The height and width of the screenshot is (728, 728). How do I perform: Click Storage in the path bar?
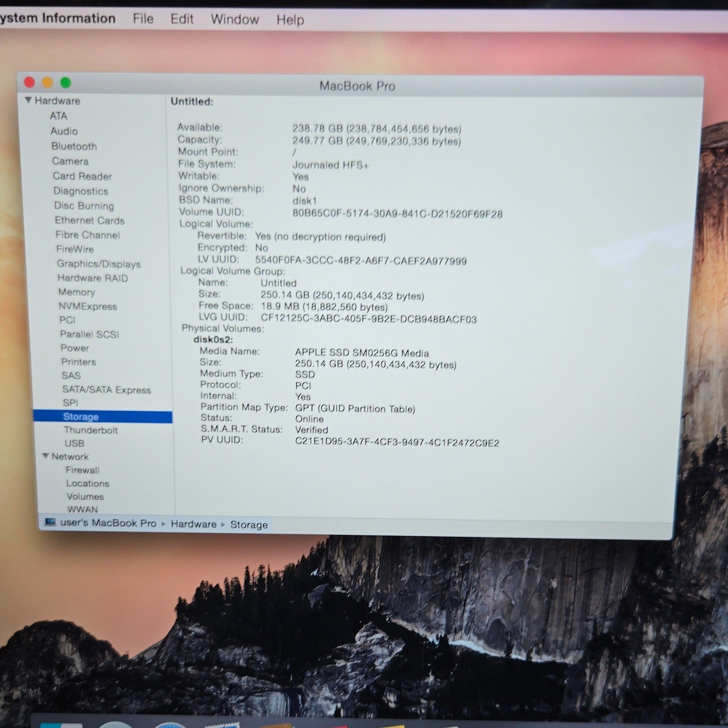tap(249, 525)
